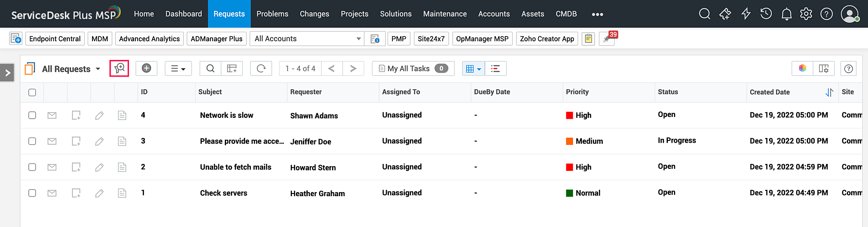Screen dimensions: 868x227
Task: Expand the table view dropdown arrow
Action: (x=479, y=69)
